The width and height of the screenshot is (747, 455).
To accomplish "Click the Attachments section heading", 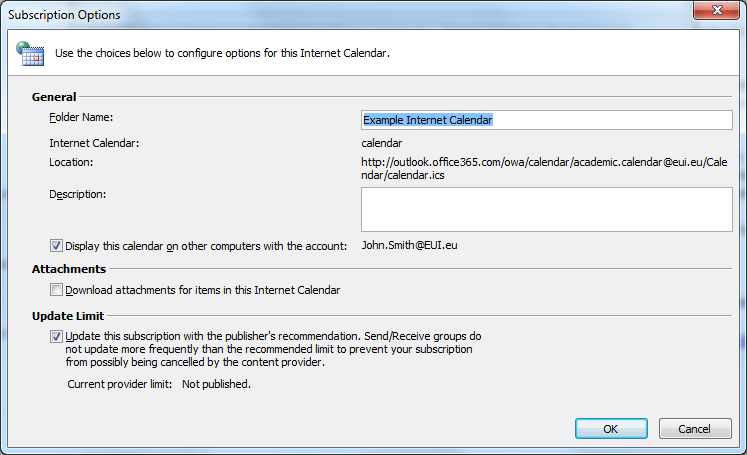I will tap(69, 269).
